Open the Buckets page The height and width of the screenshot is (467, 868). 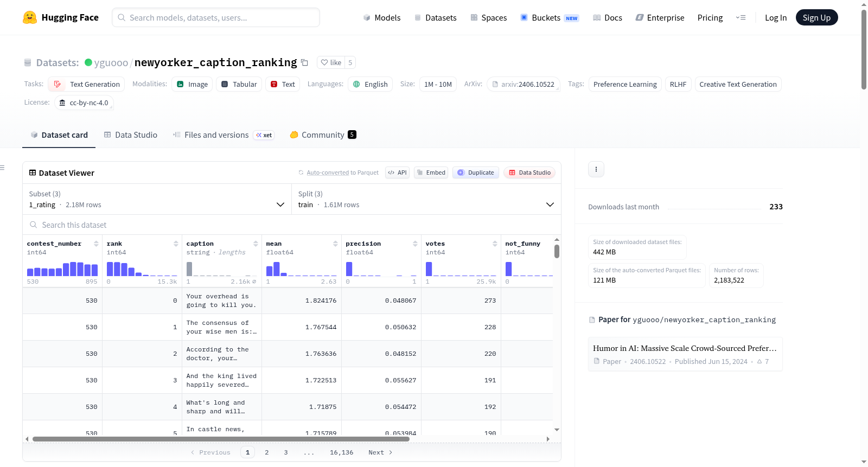(550, 18)
